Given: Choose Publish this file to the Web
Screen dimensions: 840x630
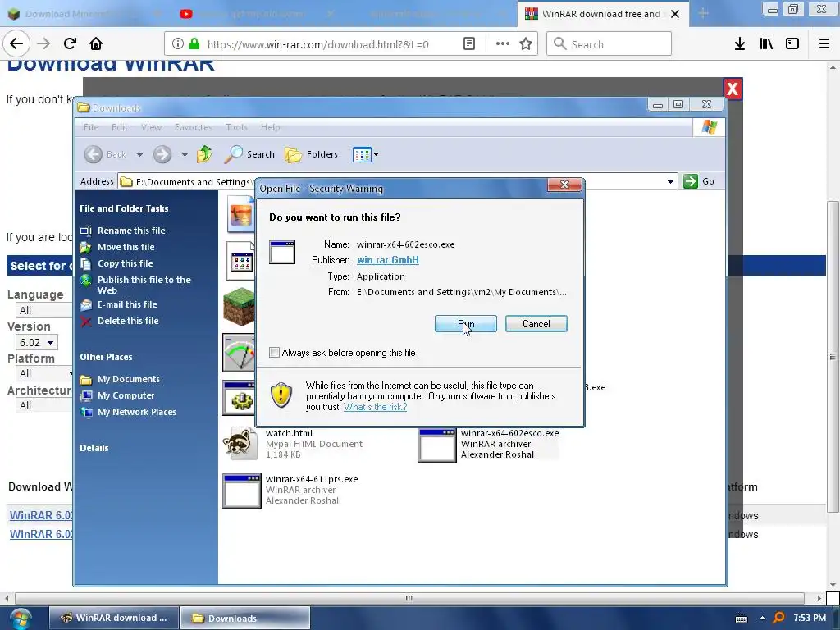Looking at the screenshot, I should coord(144,285).
